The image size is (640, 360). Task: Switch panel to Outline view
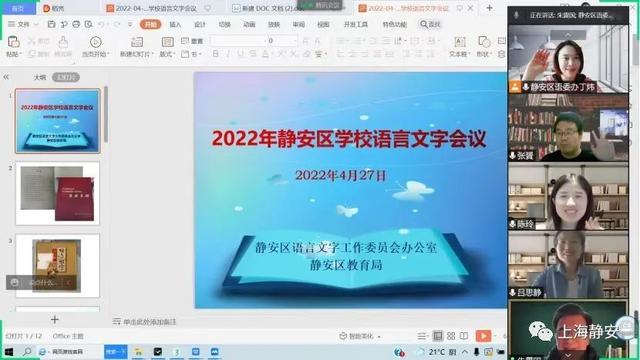click(x=40, y=77)
